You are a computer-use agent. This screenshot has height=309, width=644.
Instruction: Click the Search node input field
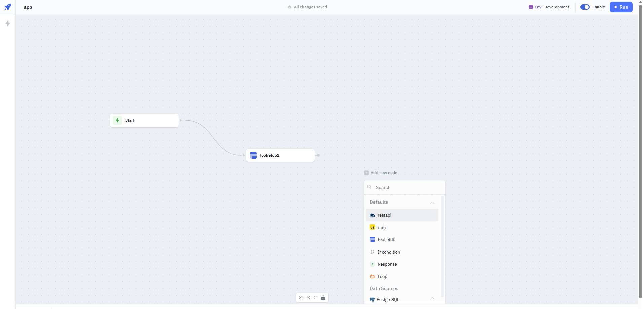(x=405, y=187)
